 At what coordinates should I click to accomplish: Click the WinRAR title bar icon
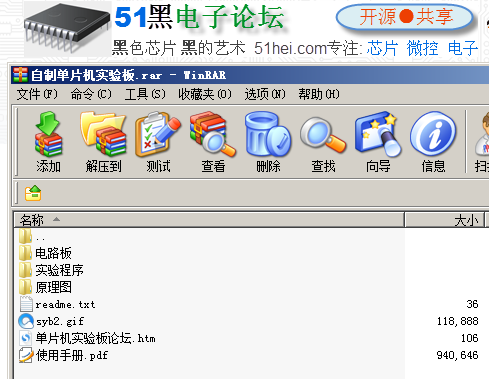coord(20,75)
